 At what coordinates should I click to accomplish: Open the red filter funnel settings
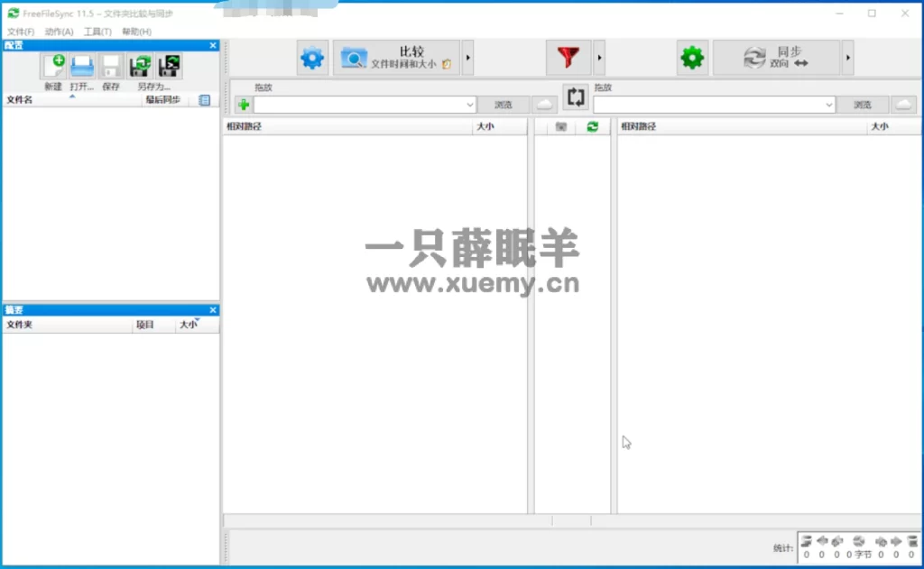tap(568, 58)
